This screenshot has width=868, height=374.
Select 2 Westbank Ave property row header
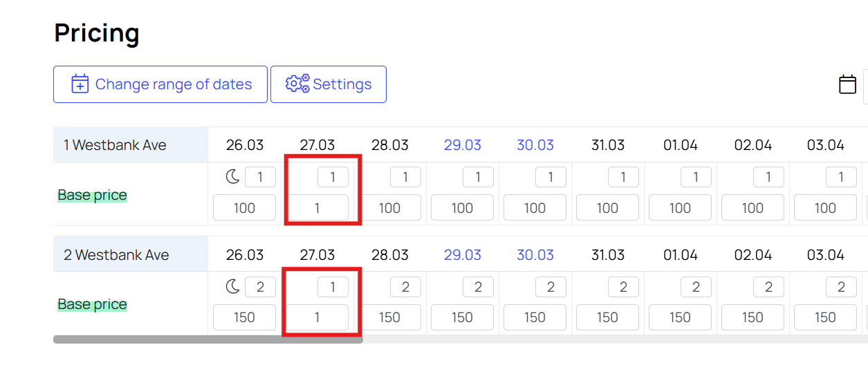(131, 254)
